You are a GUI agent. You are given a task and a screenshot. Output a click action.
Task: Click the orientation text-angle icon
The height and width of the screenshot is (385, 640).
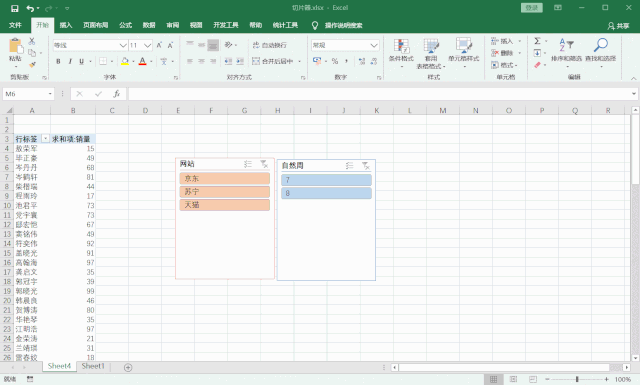coord(229,45)
